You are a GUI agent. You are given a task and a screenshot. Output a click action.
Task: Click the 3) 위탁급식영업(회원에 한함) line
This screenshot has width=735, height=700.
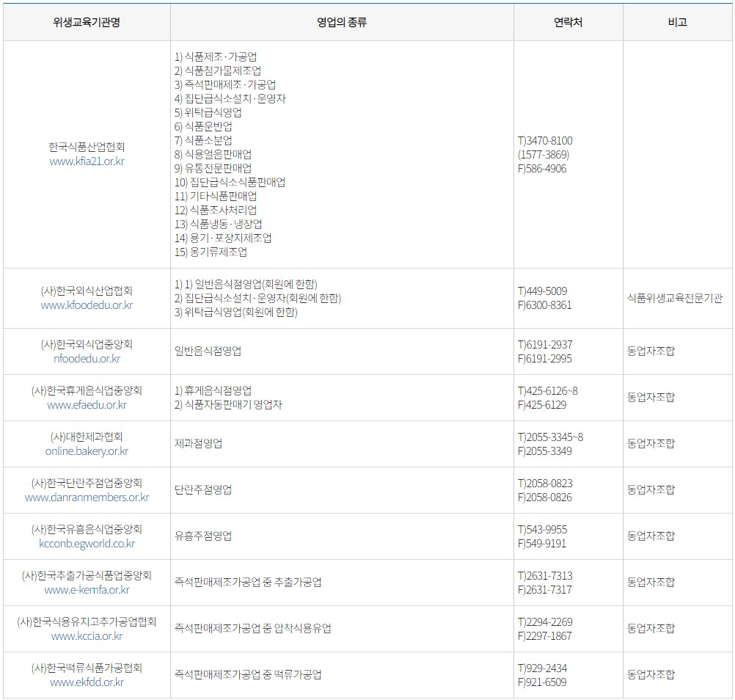coord(236,313)
